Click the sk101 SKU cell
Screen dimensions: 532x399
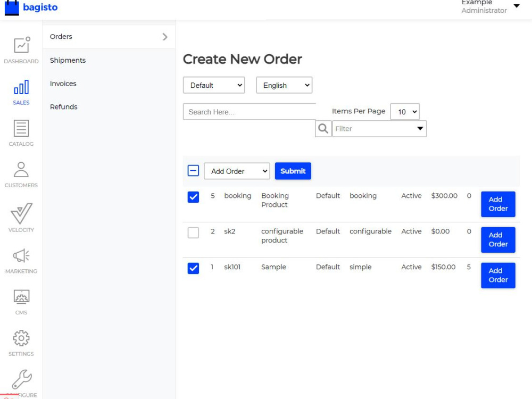point(232,267)
